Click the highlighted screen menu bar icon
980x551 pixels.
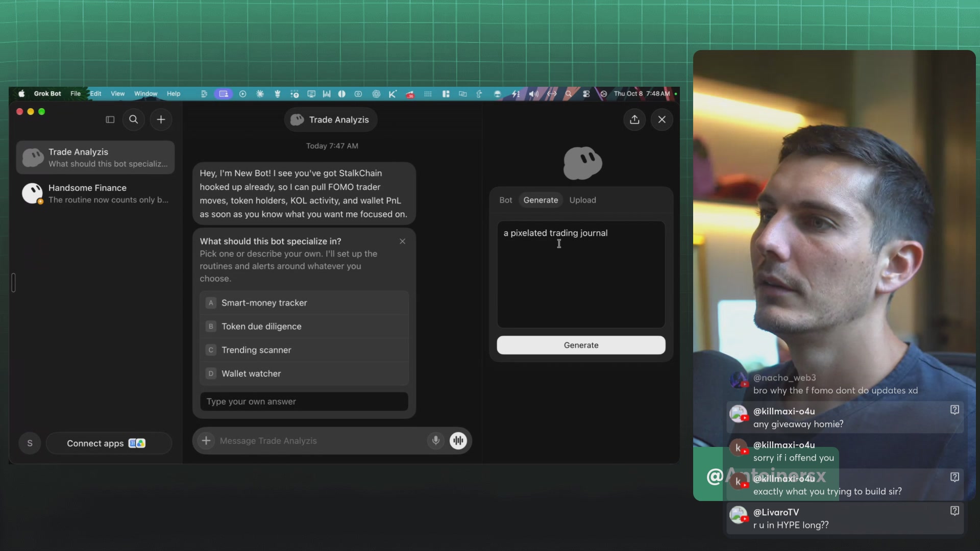(224, 94)
